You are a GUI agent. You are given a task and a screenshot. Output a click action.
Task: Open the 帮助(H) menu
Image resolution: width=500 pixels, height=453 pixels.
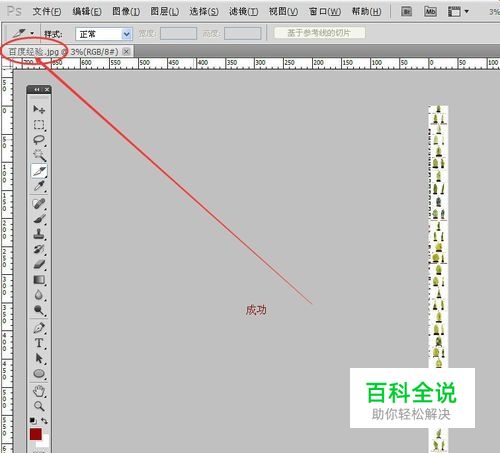(x=366, y=12)
